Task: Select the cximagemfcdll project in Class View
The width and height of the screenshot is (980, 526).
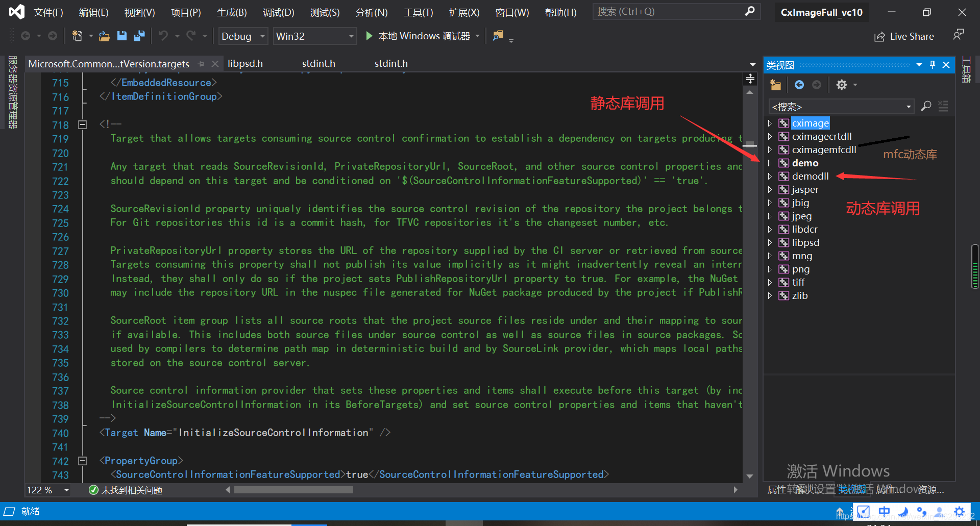Action: (824, 149)
